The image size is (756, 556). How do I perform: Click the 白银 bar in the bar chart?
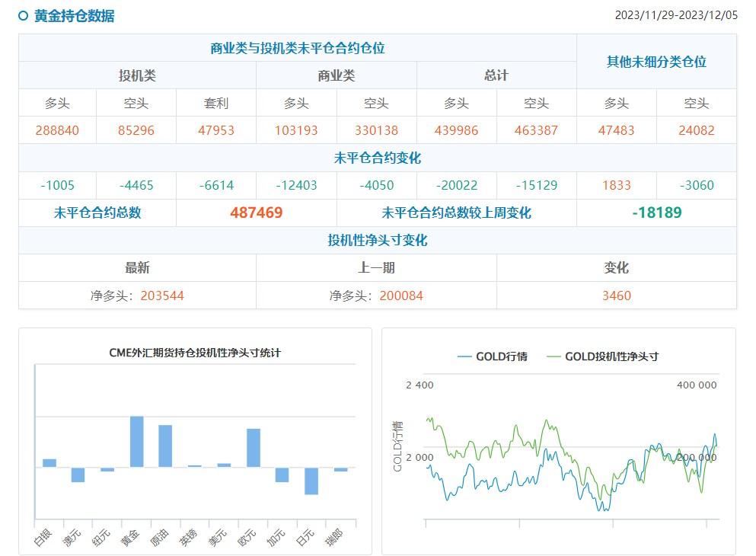(47, 461)
